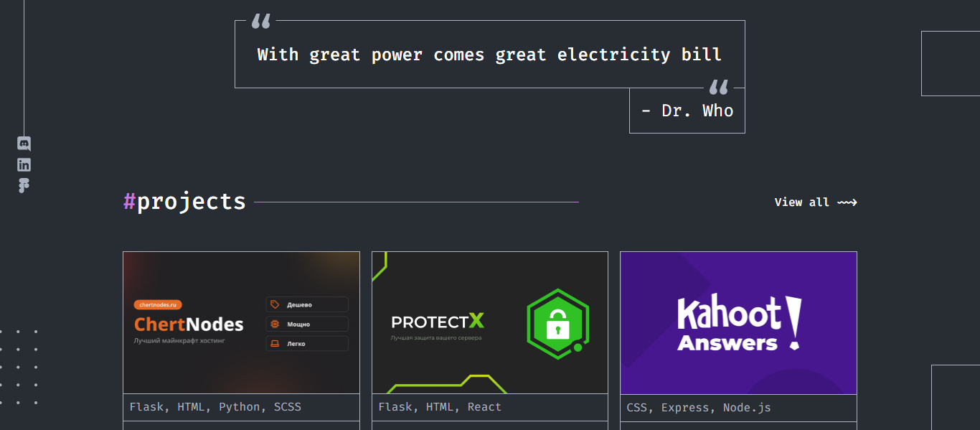Click the electricity bill quote text

pyautogui.click(x=489, y=55)
